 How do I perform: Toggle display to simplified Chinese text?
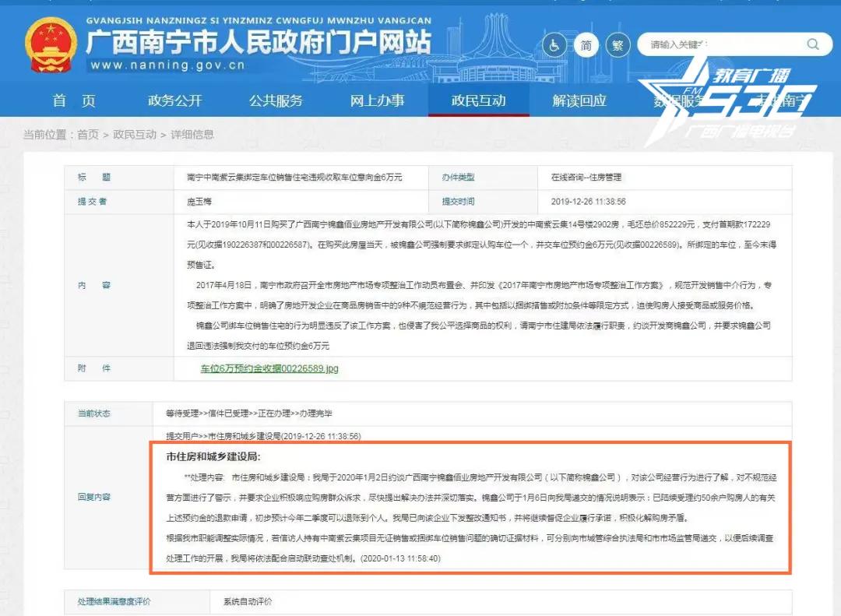pos(586,44)
